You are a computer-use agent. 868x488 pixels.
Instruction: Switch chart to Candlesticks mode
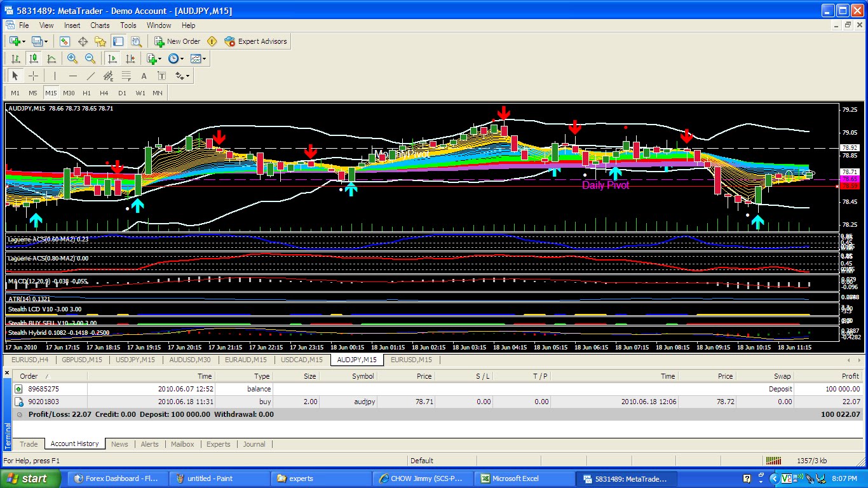point(34,58)
